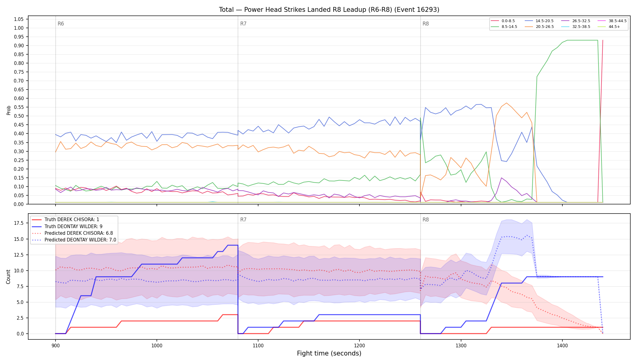The image size is (637, 364).
Task: Click the 1300 x-axis tick label
Action: (461, 345)
